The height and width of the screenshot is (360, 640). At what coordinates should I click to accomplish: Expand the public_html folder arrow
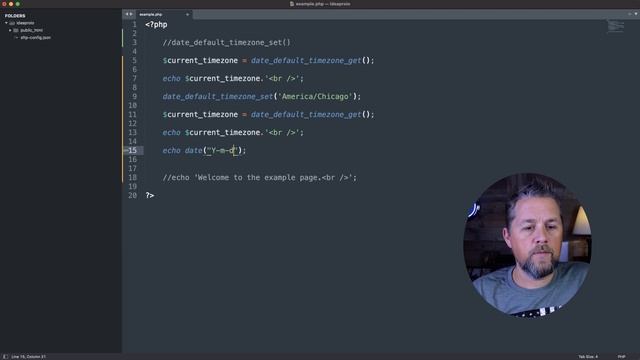(10, 30)
